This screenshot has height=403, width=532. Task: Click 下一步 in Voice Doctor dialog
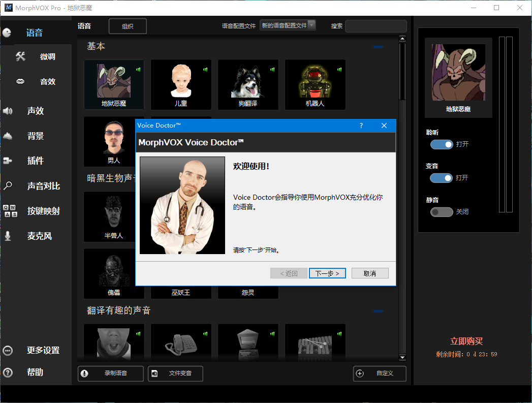tap(327, 273)
